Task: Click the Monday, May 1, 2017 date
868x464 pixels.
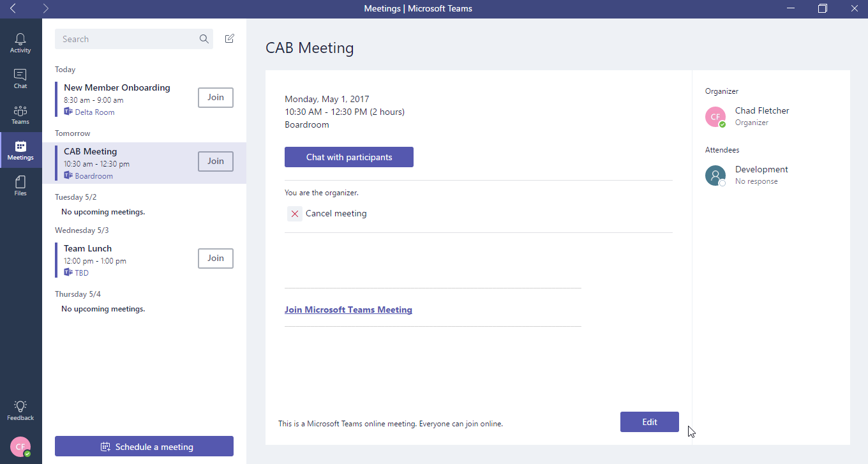Action: 327,99
